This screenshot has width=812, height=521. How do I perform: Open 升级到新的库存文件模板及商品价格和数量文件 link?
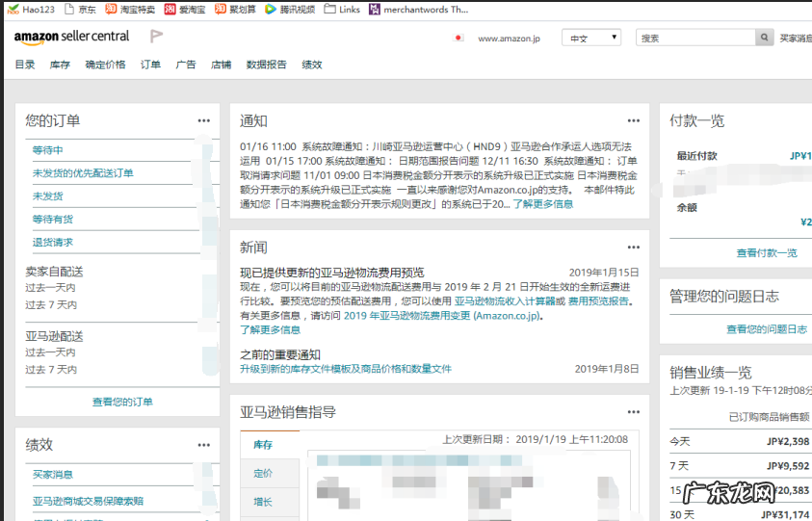coord(346,369)
